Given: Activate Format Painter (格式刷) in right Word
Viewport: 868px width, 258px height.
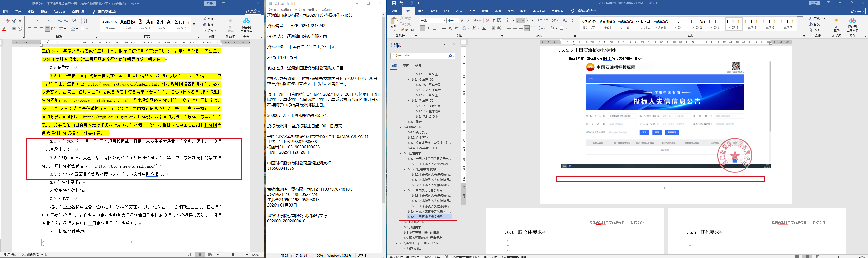Looking at the screenshot, I should (x=407, y=30).
